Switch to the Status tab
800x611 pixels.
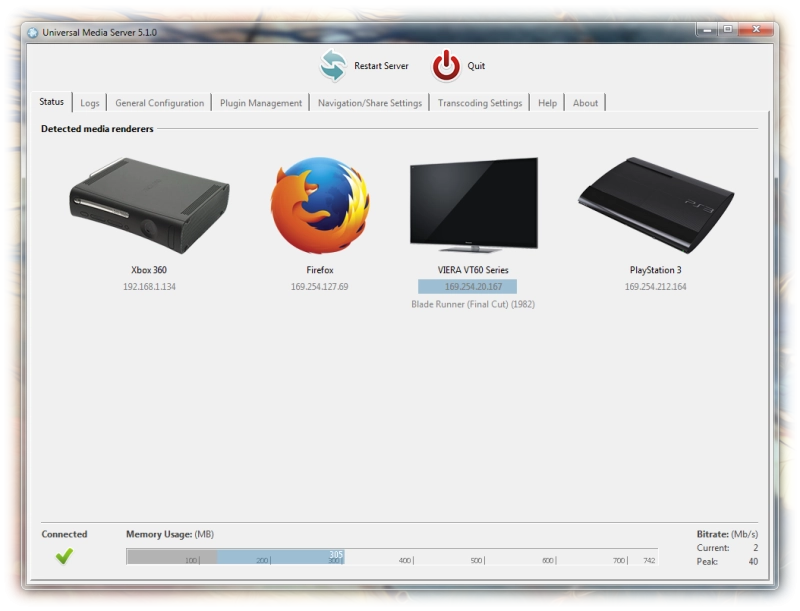point(52,101)
